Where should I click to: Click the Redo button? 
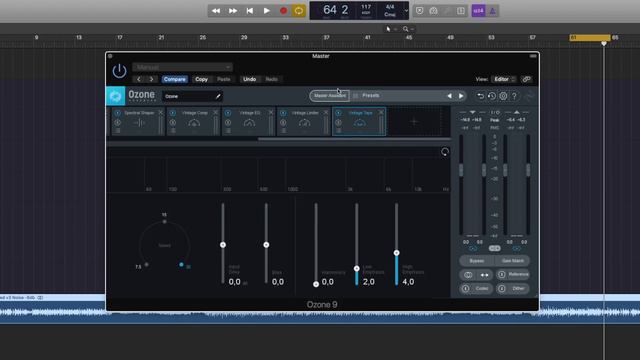pos(271,79)
